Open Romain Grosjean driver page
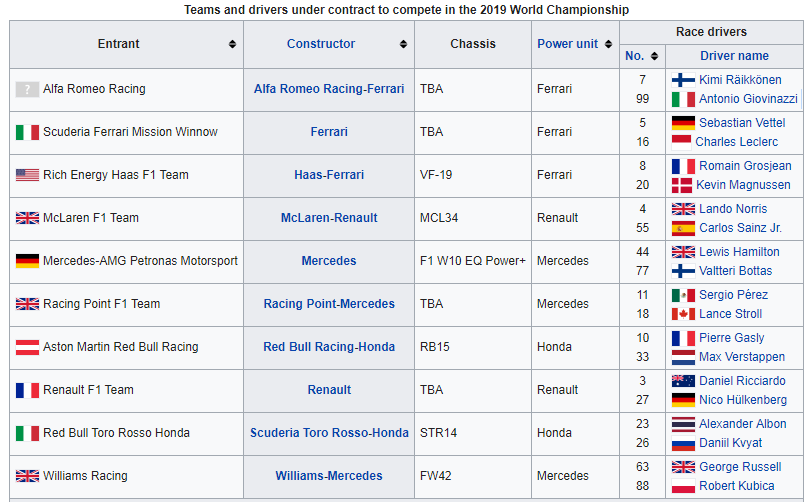This screenshot has height=502, width=808. [x=745, y=166]
